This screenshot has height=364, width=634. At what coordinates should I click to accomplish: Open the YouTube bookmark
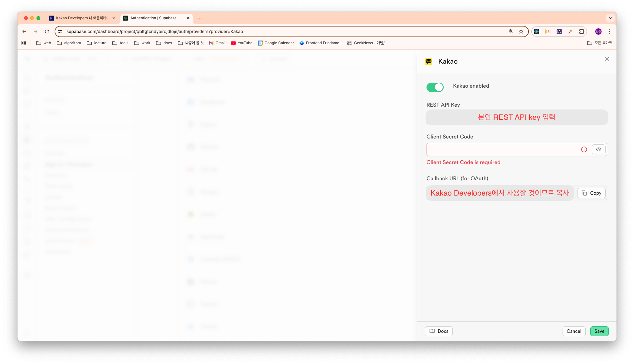pyautogui.click(x=241, y=43)
